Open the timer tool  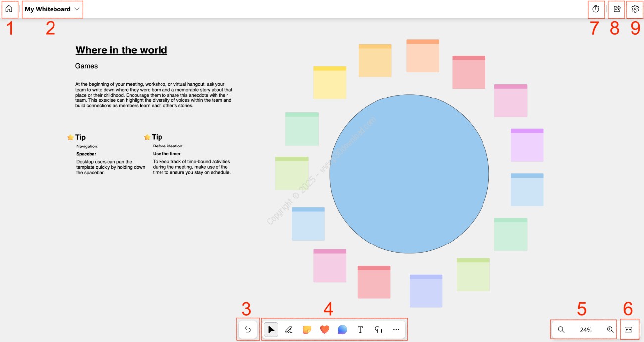point(596,9)
